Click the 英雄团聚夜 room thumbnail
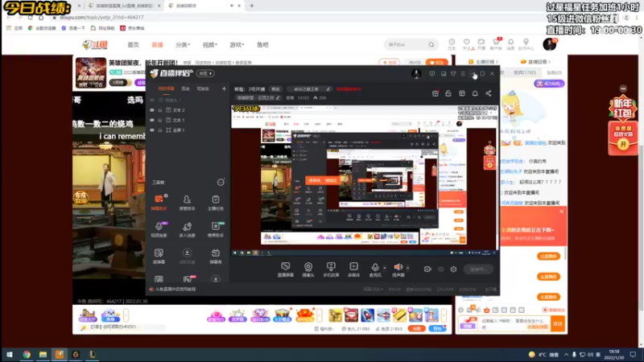 tap(91, 73)
